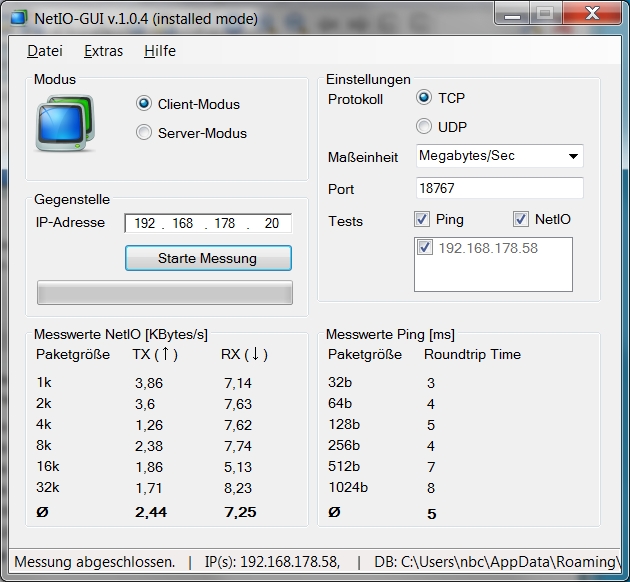Close the NetIO-GUI window
This screenshot has width=630, height=582.
(x=592, y=14)
